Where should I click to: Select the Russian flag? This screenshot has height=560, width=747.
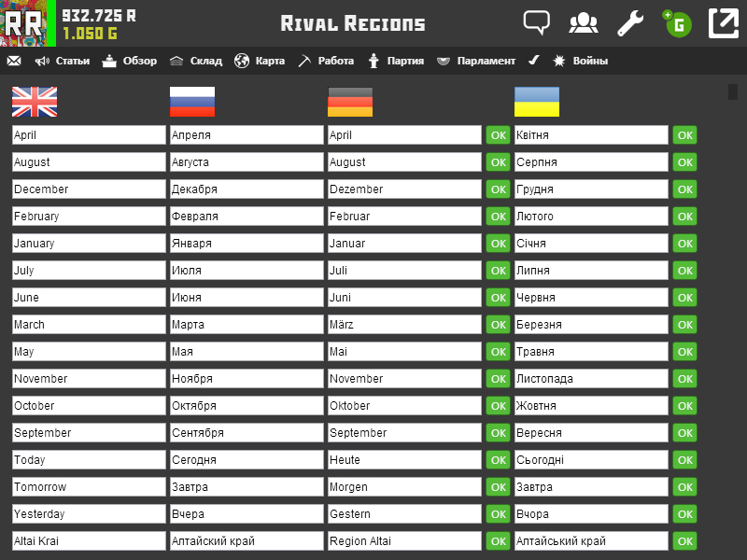pos(192,102)
